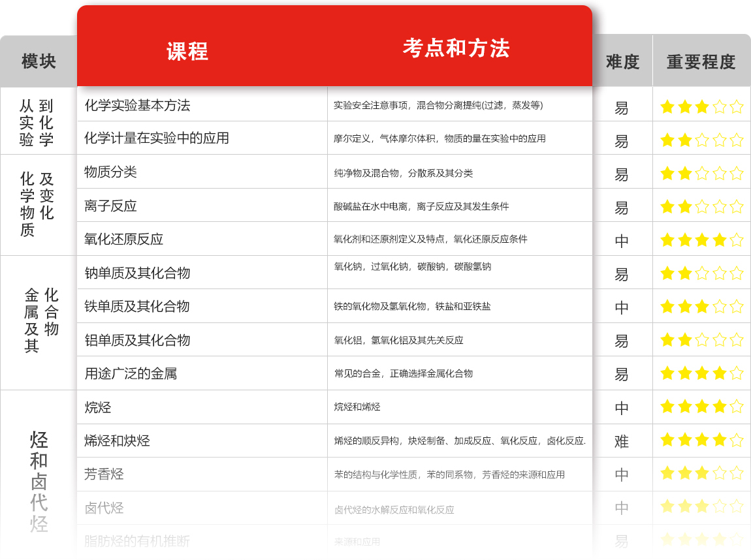Image resolution: width=751 pixels, height=560 pixels.
Task: Click the red 课程 header
Action: click(x=187, y=51)
